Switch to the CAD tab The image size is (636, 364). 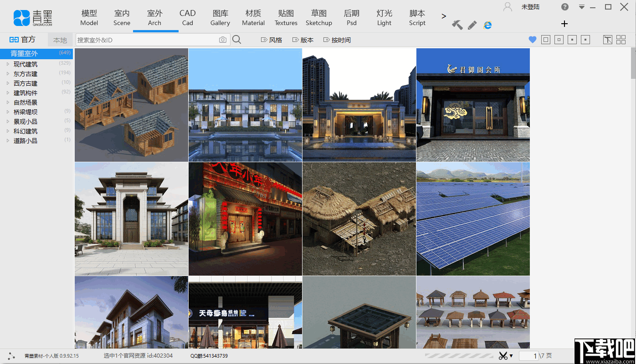[x=187, y=18]
